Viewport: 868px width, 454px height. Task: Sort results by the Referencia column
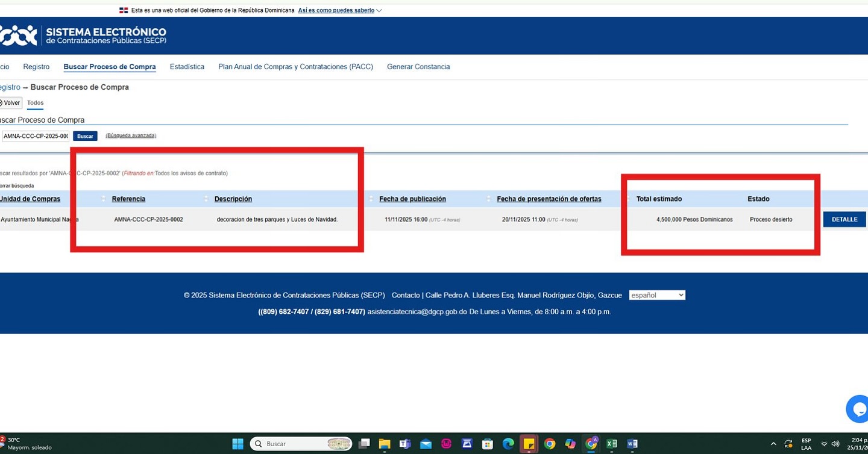click(128, 199)
